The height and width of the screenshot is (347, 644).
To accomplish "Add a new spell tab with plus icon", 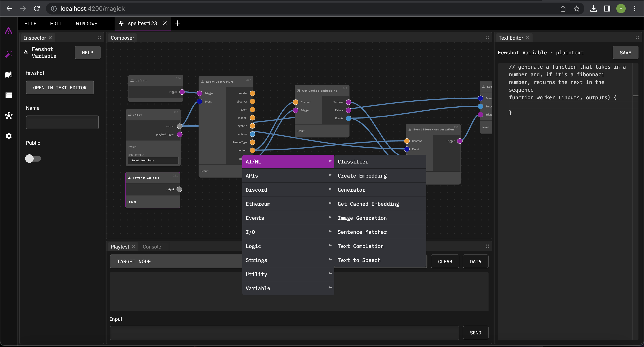I will coord(177,23).
